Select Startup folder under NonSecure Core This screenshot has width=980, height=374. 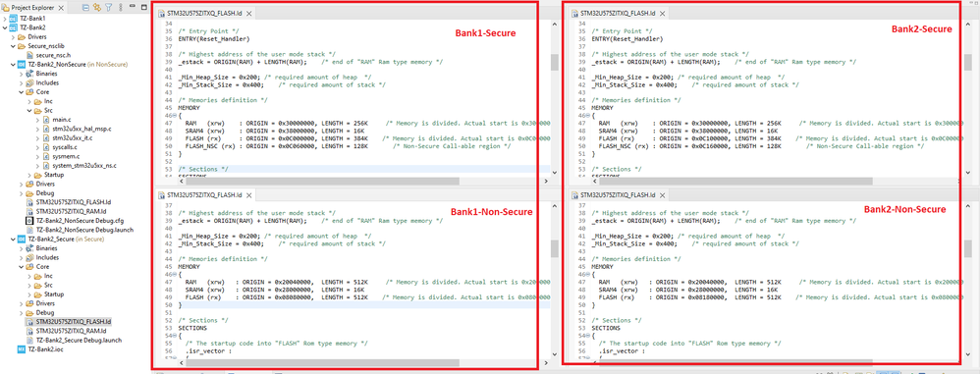point(54,175)
